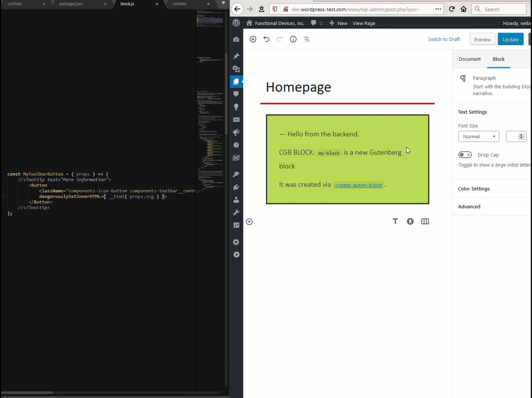This screenshot has width=532, height=398.
Task: Open the Settings gear in the admin sidebar
Action: [236, 242]
